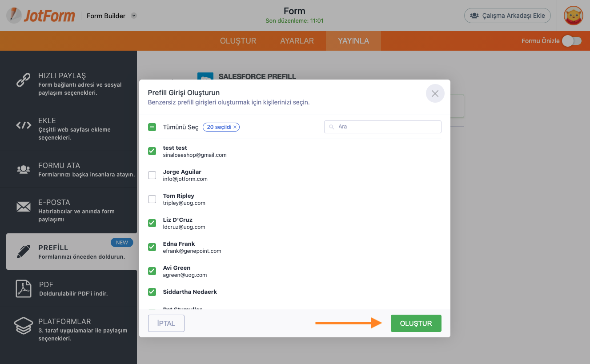Click the efrank@genepoint.com email text
This screenshot has height=364, width=590.
(192, 251)
